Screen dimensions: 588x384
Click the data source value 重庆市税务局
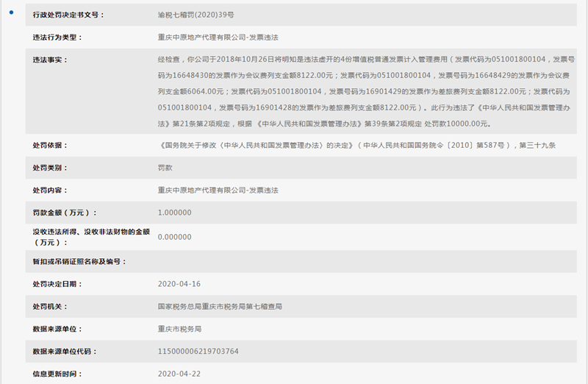pyautogui.click(x=179, y=330)
